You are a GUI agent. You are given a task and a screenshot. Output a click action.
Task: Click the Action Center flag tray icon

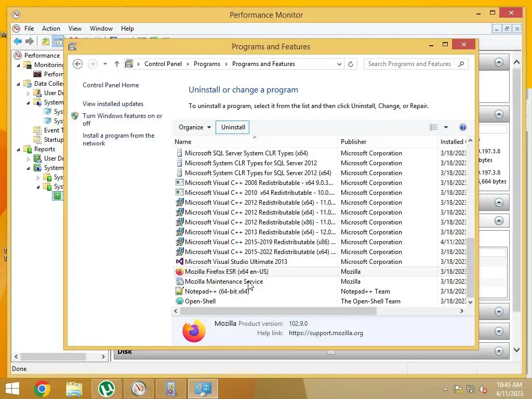458,389
